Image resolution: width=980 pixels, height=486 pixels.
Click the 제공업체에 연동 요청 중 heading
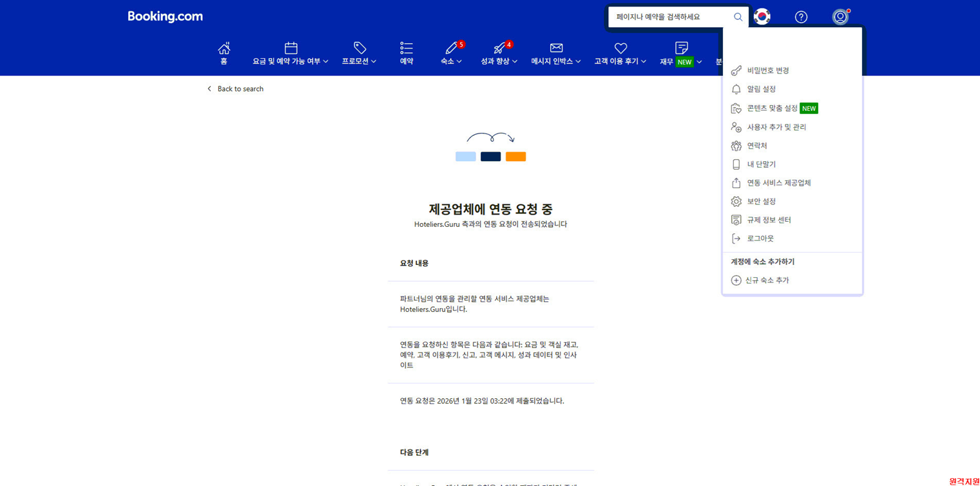pos(491,209)
